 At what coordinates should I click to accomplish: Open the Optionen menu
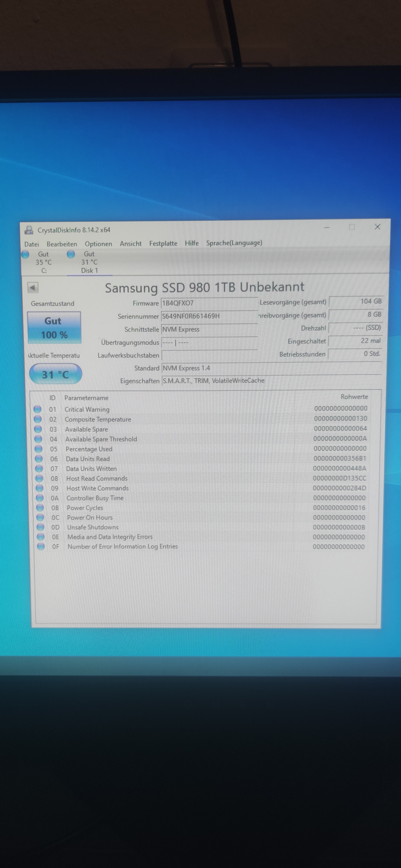coord(98,244)
